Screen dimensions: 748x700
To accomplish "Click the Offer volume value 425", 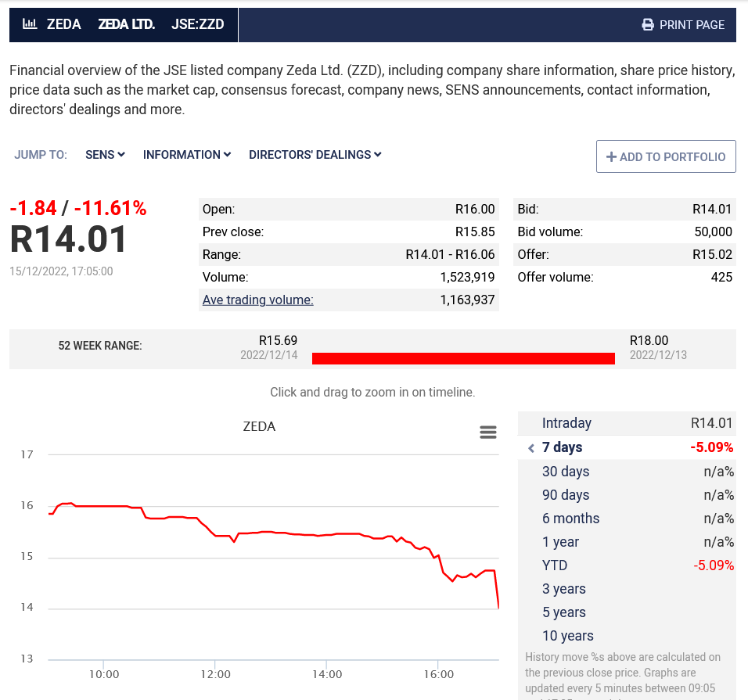I will pos(721,277).
